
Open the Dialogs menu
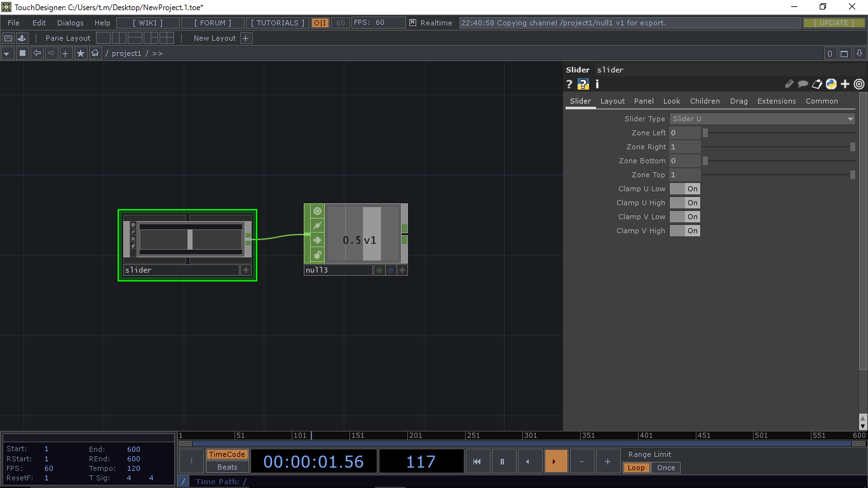tap(70, 22)
